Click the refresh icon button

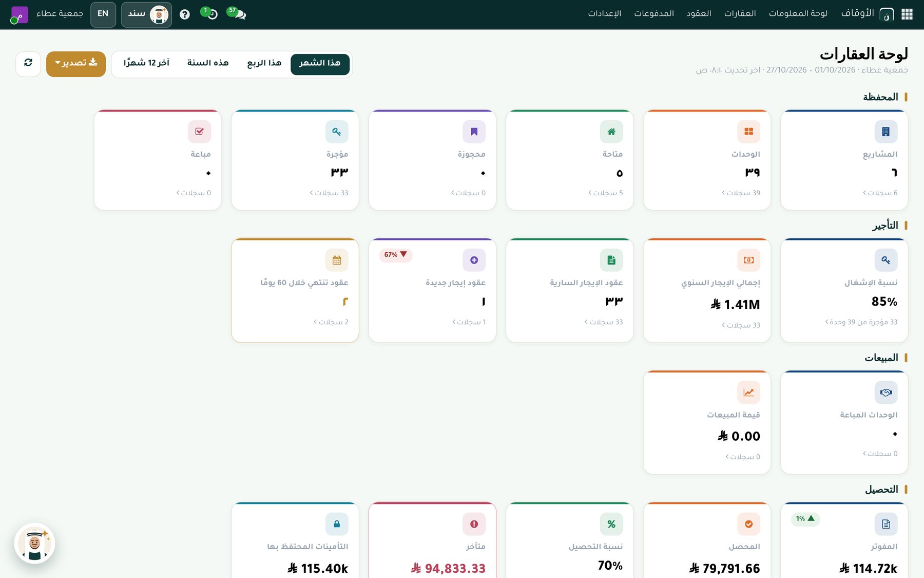28,64
